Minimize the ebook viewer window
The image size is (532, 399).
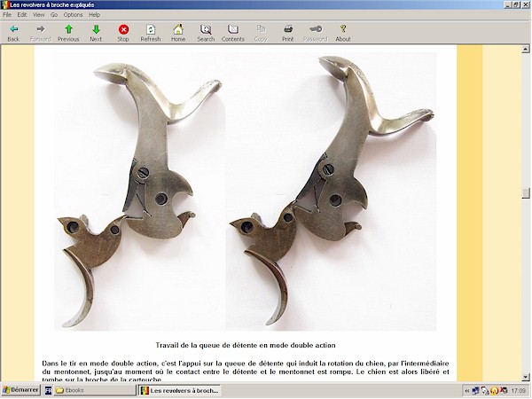[508, 4]
